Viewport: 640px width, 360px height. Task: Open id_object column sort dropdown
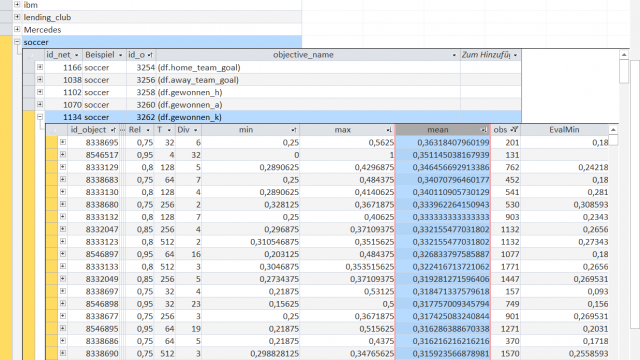click(113, 130)
